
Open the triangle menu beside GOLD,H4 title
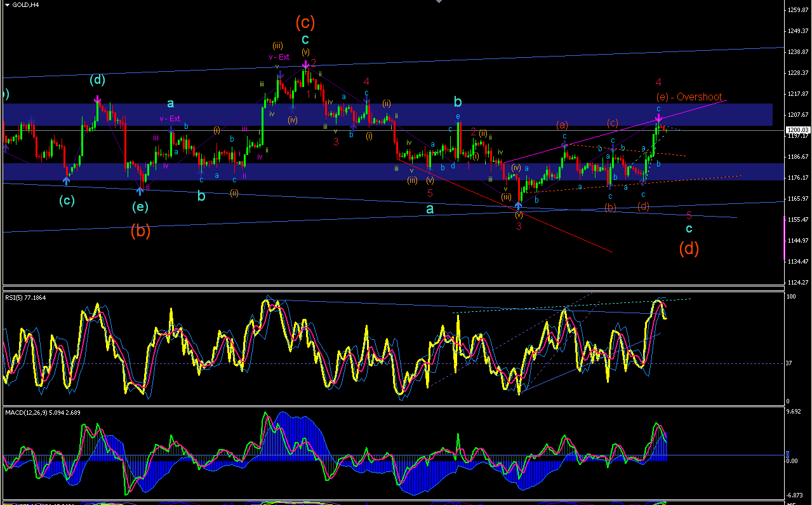pos(6,4)
